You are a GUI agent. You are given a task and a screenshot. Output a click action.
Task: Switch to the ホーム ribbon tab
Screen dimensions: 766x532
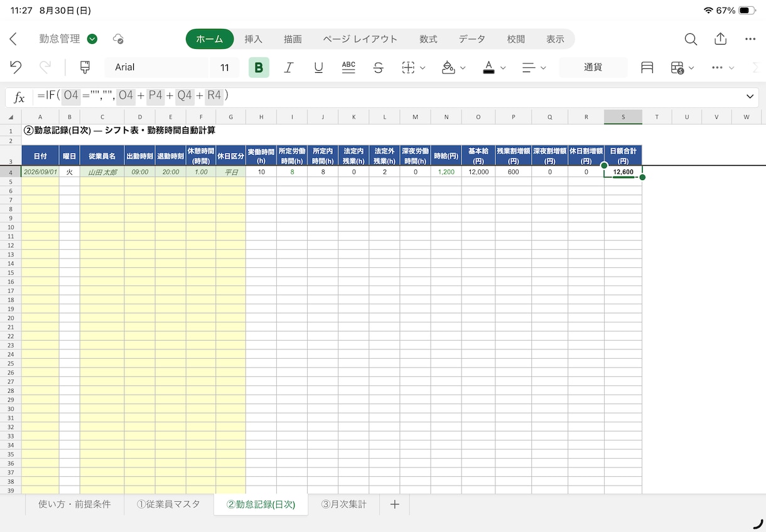[x=210, y=39]
